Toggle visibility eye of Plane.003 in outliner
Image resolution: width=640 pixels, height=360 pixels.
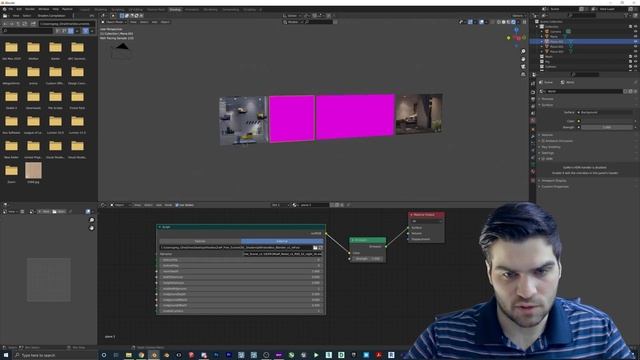point(635,52)
